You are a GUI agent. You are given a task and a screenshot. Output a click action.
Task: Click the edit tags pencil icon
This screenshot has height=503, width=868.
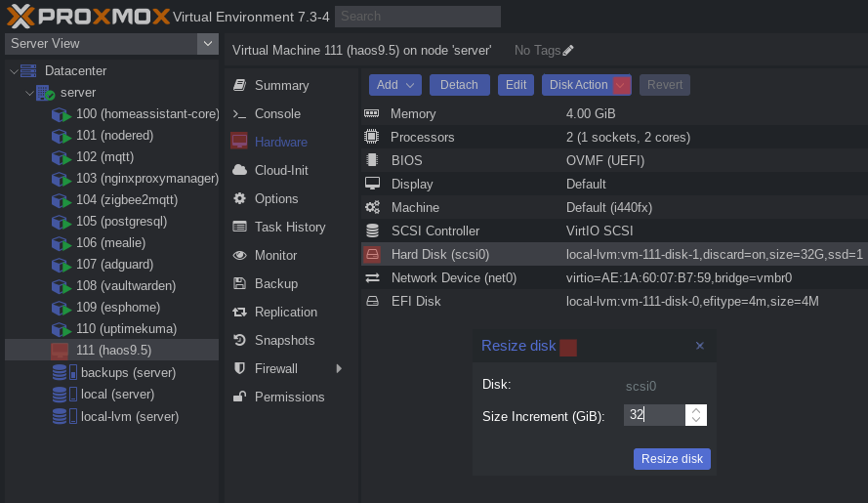[x=568, y=51]
